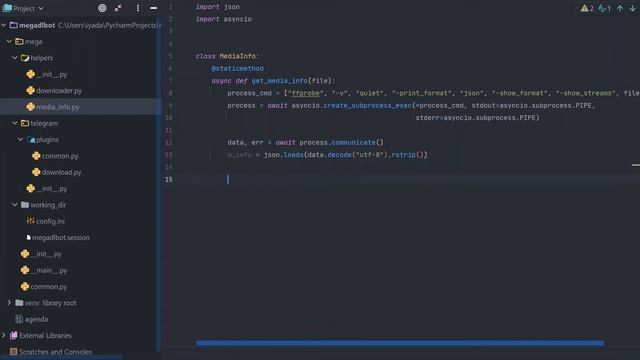This screenshot has height=360, width=640.
Task: Go to next highlighted error arrow
Action: click(x=632, y=8)
